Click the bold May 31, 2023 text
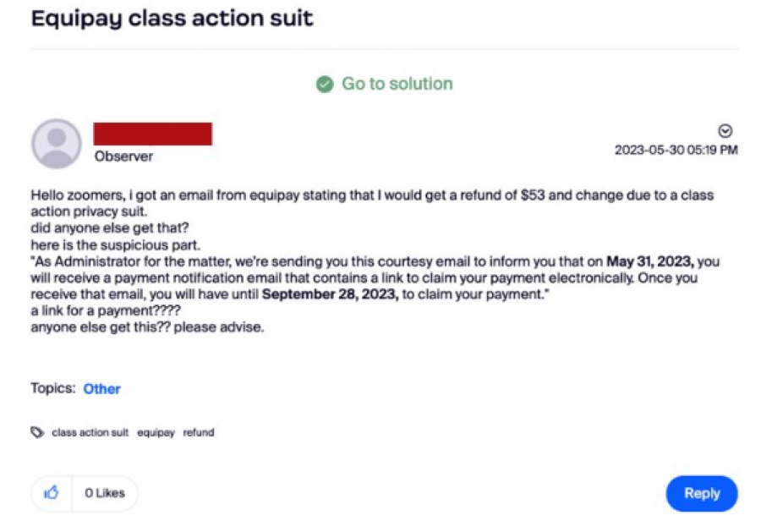761x532 pixels. pyautogui.click(x=650, y=261)
